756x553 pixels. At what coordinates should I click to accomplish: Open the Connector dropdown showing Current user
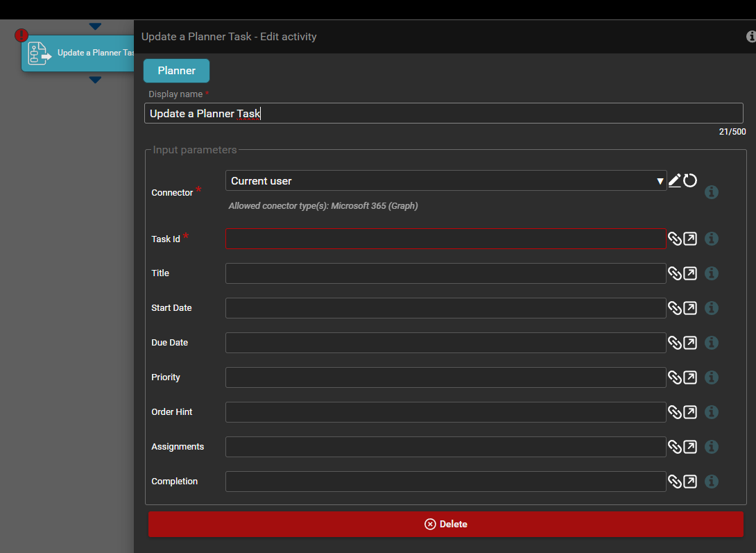pos(445,181)
